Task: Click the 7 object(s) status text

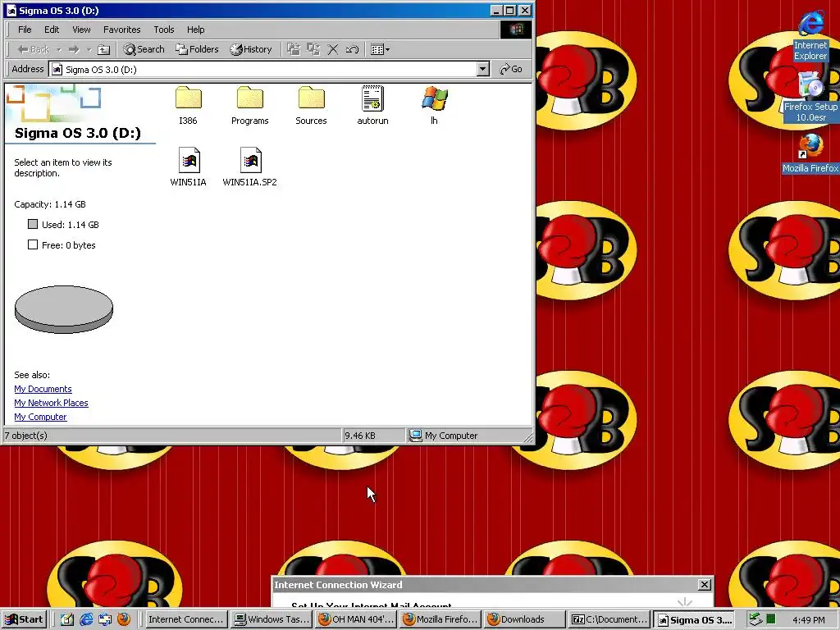Action: pos(25,436)
